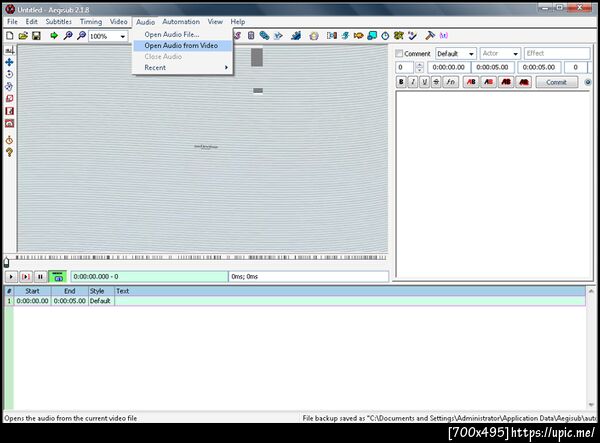600x443 pixels.
Task: Select the Rotate on Z axis tool
Action: click(x=9, y=74)
